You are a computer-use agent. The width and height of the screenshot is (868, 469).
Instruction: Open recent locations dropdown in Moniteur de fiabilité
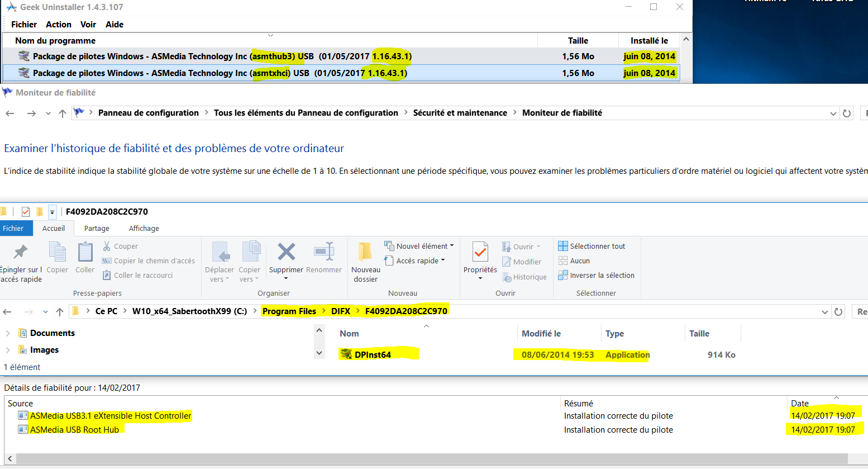coord(48,113)
